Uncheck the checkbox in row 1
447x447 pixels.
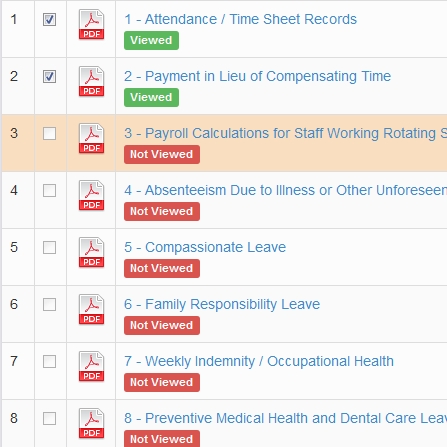coord(49,19)
